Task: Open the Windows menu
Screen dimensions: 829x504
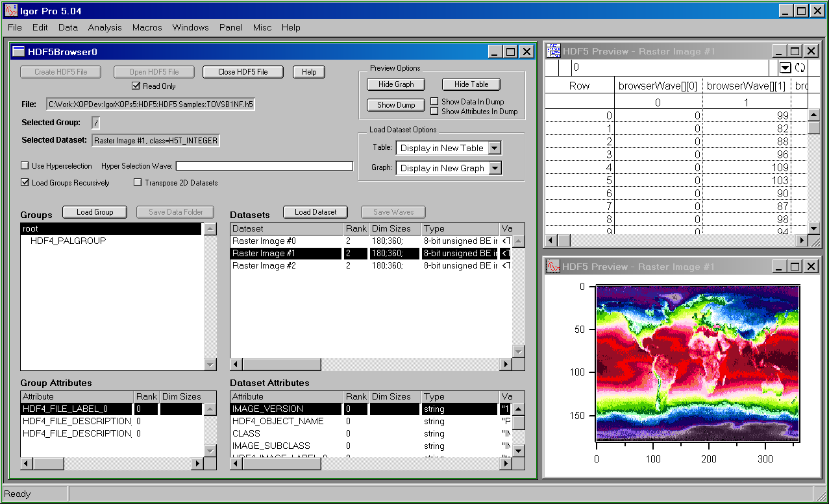Action: pos(190,27)
